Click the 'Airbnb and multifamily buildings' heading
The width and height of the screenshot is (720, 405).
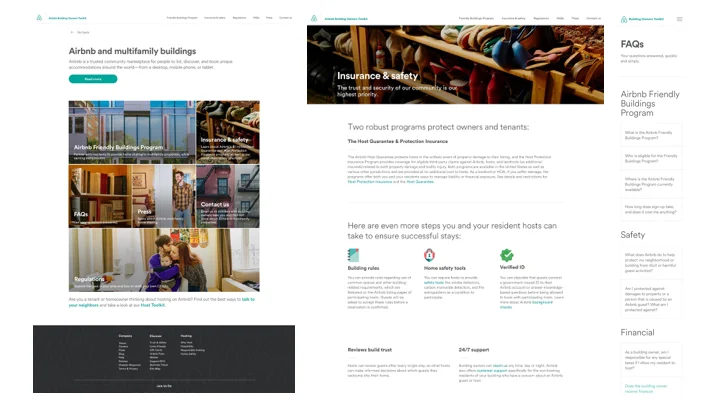click(x=132, y=51)
